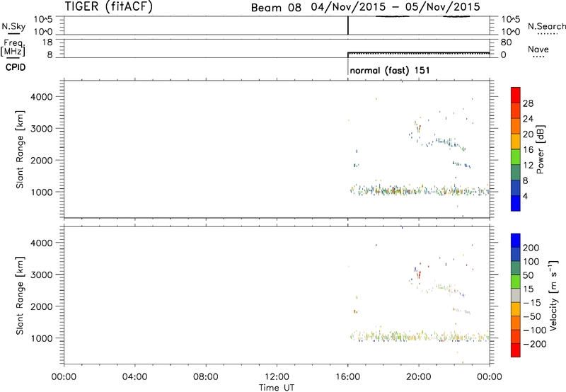Click the TIGER (fitACF) plot title
The image size is (566, 392).
tap(109, 6)
